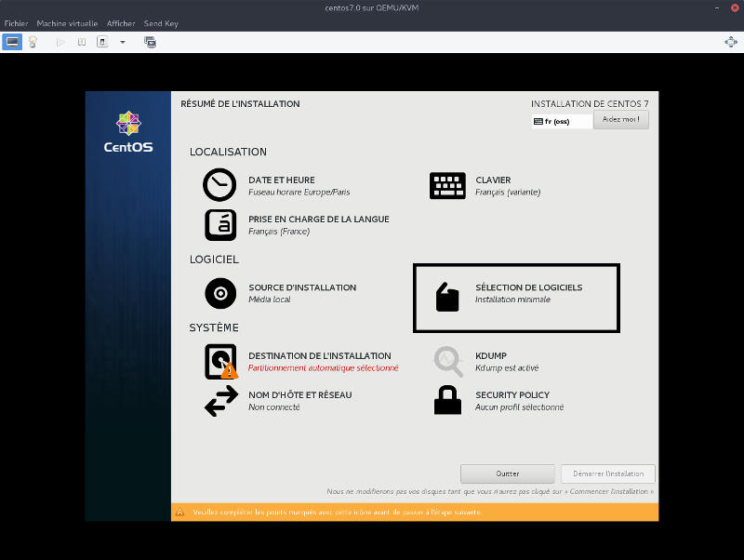The image size is (744, 560).
Task: Click the Français (variante) keyboard text
Action: click(x=508, y=193)
